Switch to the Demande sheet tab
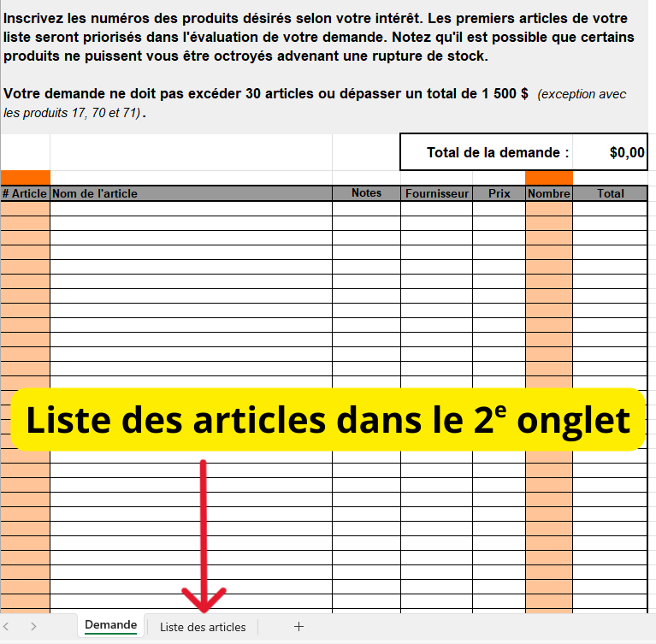The width and height of the screenshot is (656, 644). (x=110, y=625)
